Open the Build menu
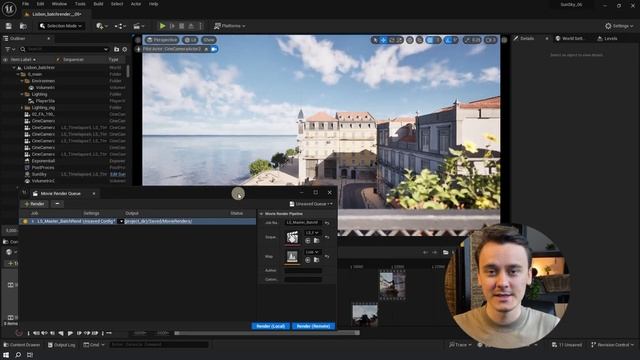 pos(98,4)
